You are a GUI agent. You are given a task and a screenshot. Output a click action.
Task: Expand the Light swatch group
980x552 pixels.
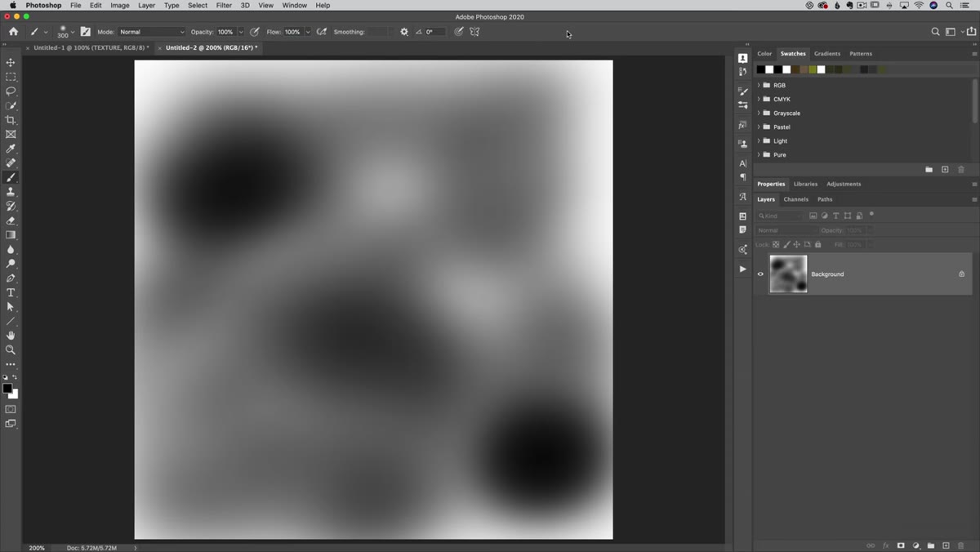click(759, 140)
